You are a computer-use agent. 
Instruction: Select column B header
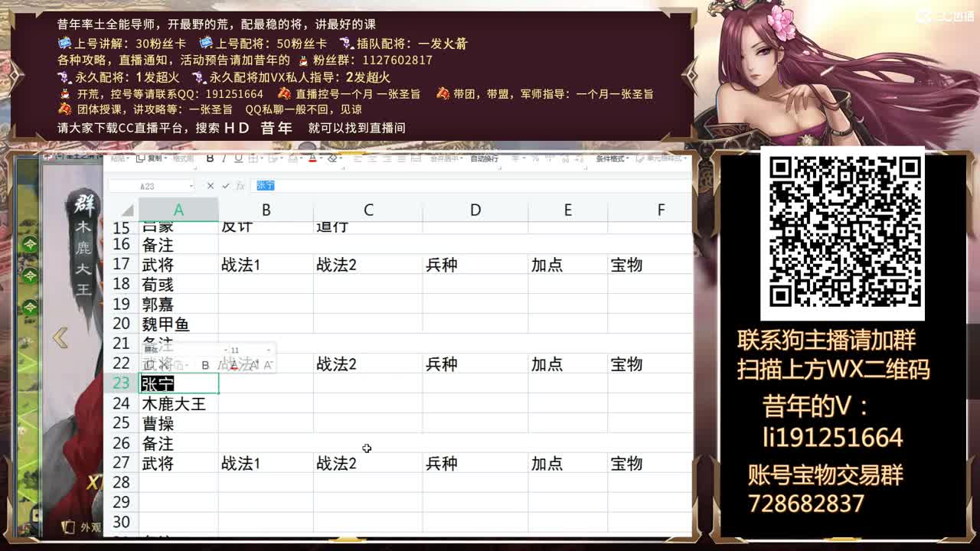[266, 210]
